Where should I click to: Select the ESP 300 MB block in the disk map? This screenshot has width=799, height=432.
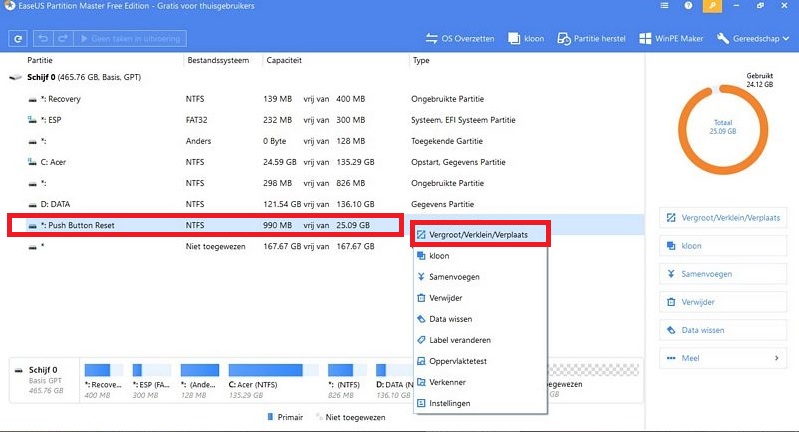point(151,381)
